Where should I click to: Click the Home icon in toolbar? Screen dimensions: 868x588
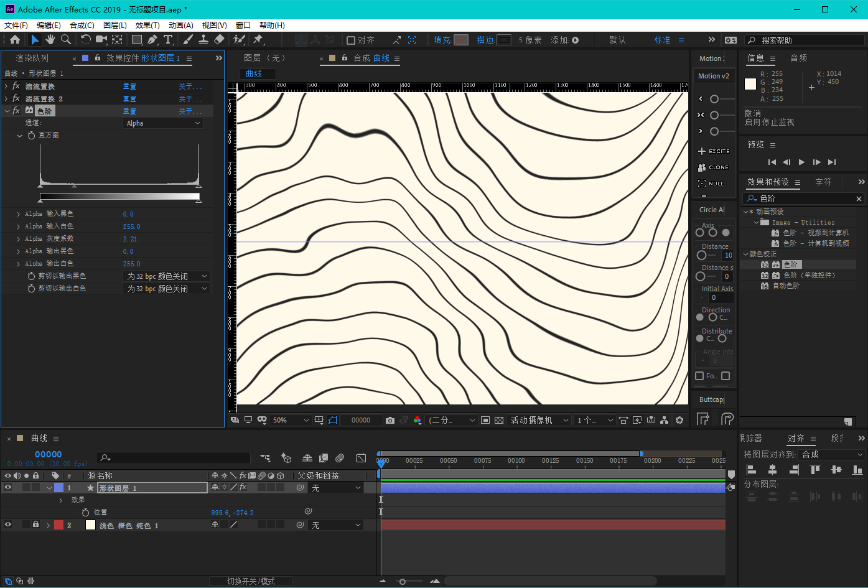pos(15,40)
